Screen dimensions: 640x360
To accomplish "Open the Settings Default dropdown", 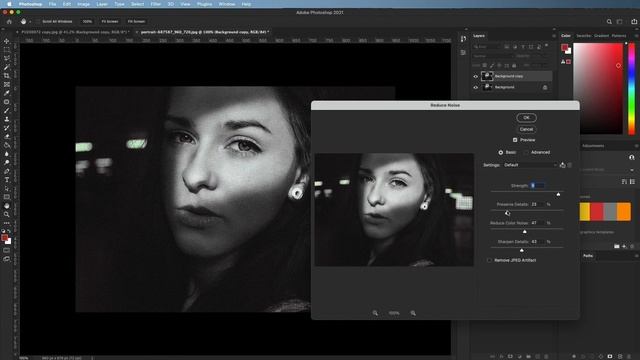I will (530, 165).
